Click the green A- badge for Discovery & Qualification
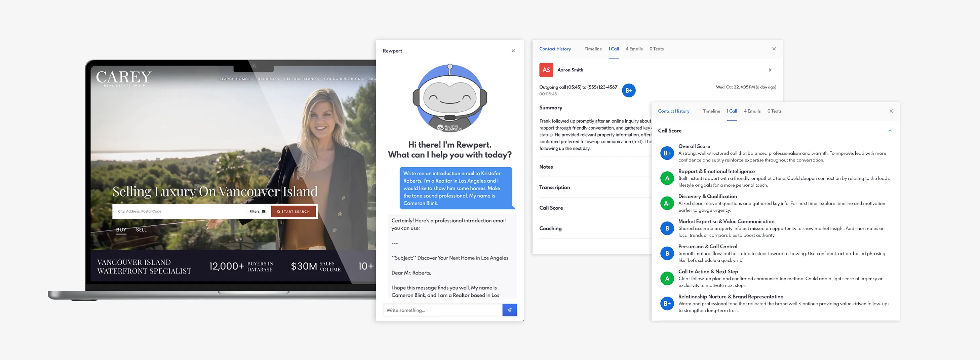The image size is (980, 360). [667, 203]
